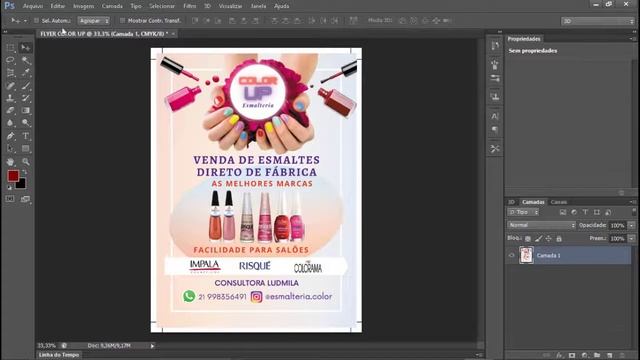Image resolution: width=640 pixels, height=360 pixels.
Task: Open the layer filter Tipo dropdown
Action: point(523,212)
